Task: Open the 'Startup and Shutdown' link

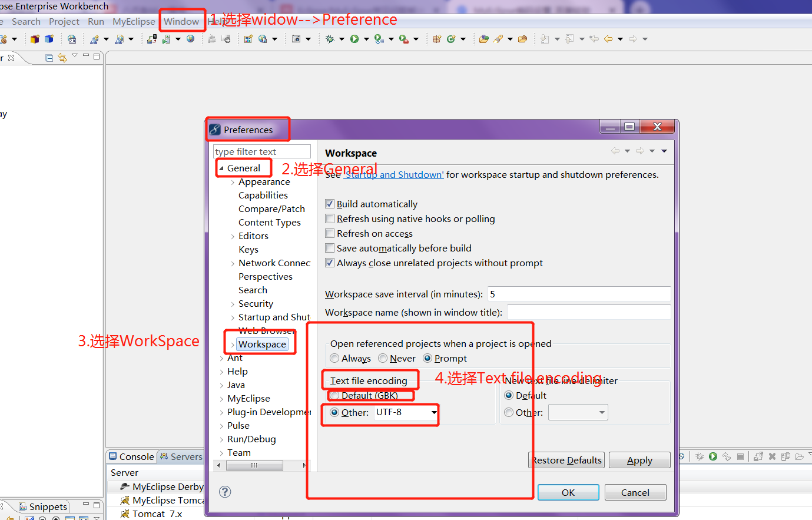Action: click(394, 174)
